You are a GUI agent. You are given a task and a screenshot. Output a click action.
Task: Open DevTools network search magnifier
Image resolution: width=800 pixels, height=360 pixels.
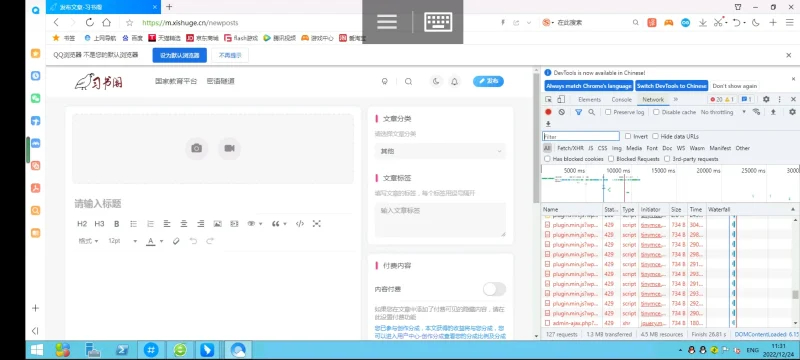click(591, 112)
